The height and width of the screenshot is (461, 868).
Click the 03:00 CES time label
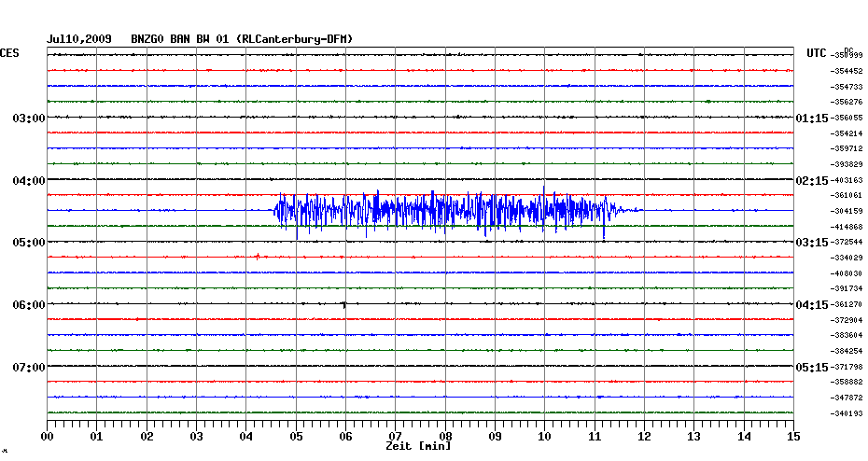pyautogui.click(x=29, y=119)
